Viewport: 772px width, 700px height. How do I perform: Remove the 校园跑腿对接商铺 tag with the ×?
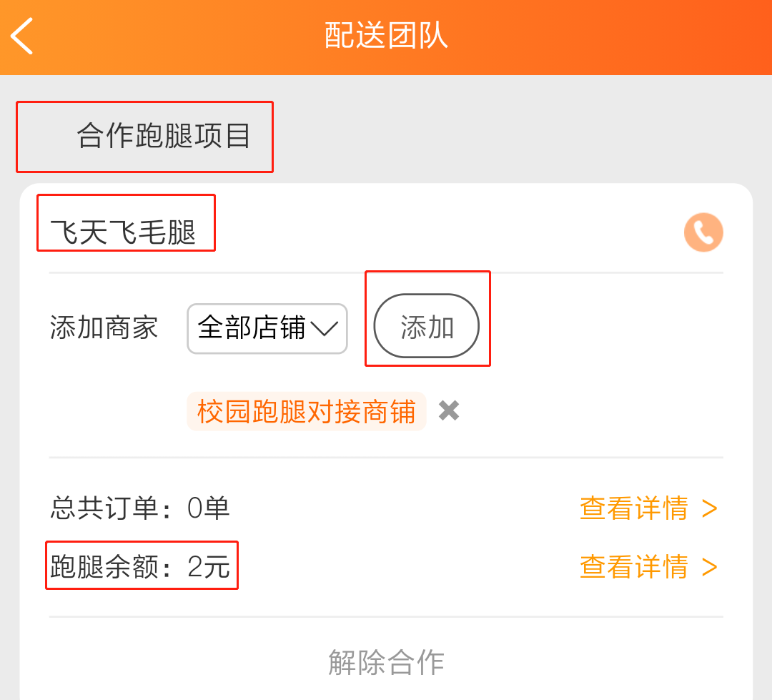click(x=449, y=410)
